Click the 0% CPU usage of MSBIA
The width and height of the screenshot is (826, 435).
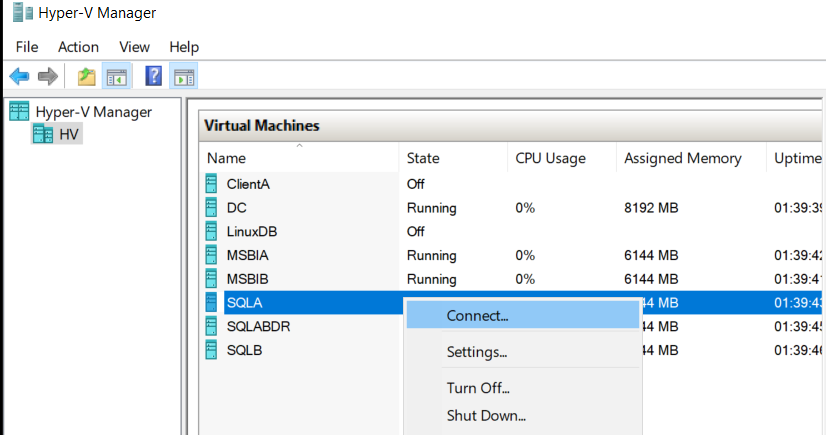point(525,255)
